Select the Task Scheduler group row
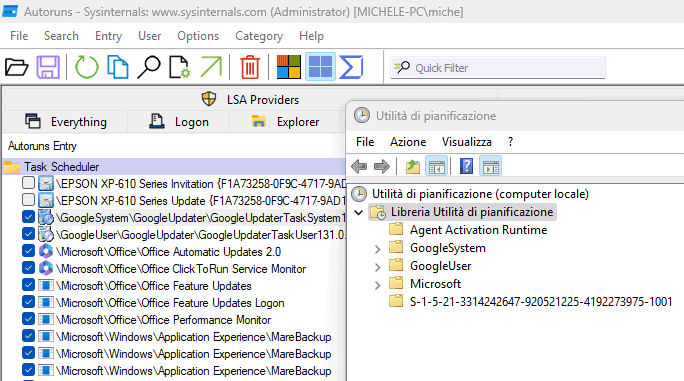This screenshot has width=684, height=381. point(174,167)
